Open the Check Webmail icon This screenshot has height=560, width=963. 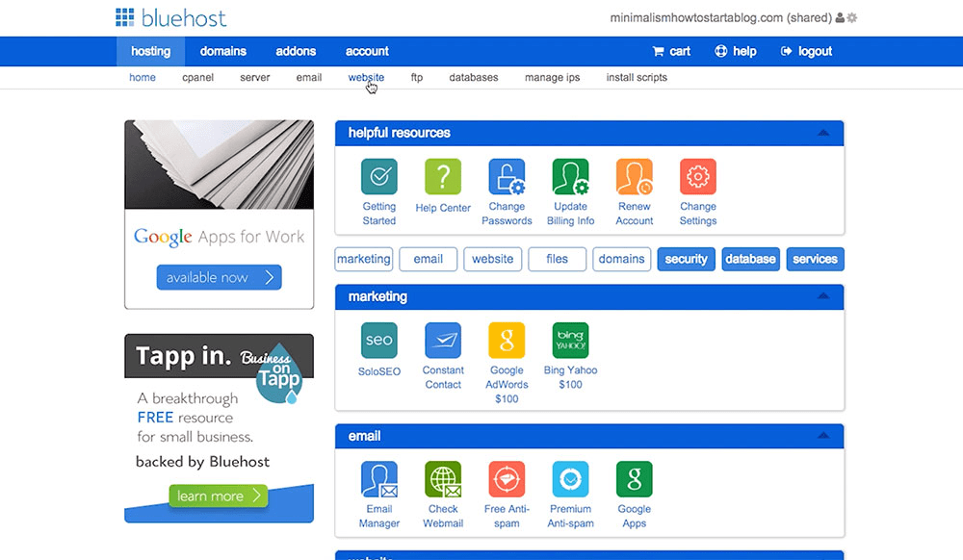[x=443, y=479]
